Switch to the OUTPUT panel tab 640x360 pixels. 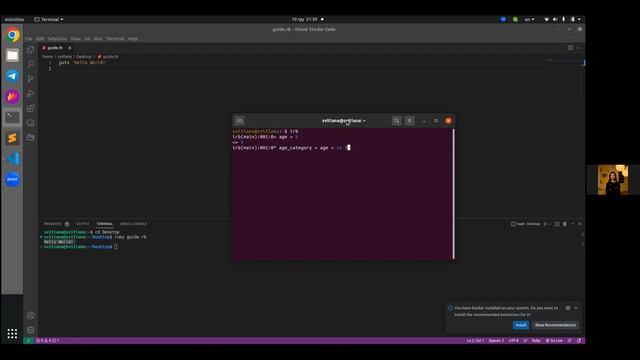click(82, 224)
